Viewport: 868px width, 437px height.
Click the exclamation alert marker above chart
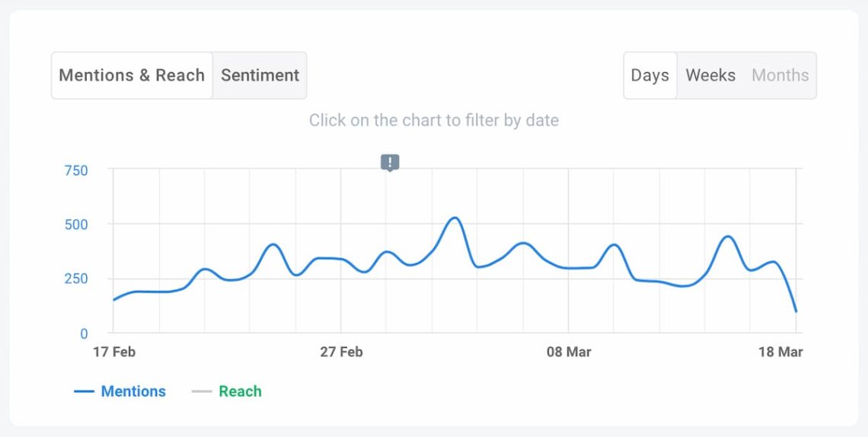tap(390, 162)
